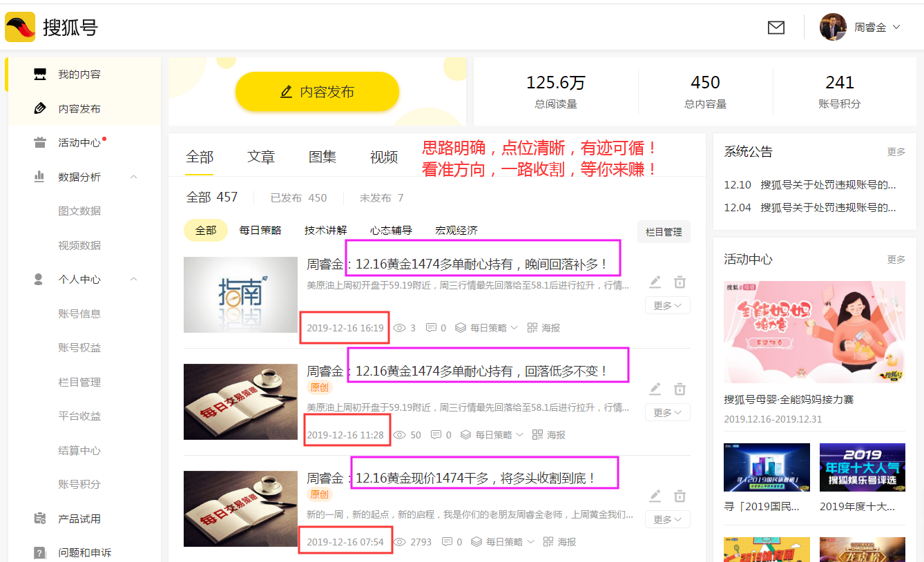The image size is (924, 562).
Task: Open the 2019年度十大人气 activity thumbnail
Action: click(x=862, y=467)
